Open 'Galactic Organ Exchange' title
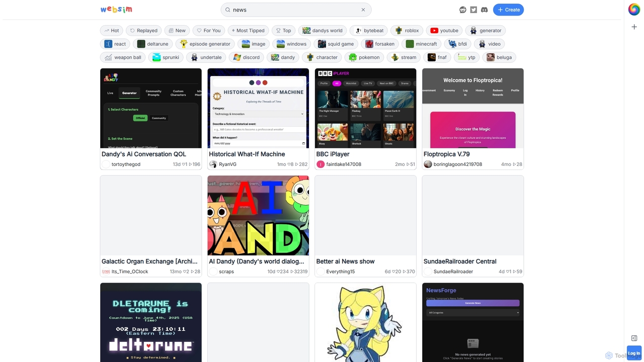Viewport: 644px width, 362px height. 149,261
